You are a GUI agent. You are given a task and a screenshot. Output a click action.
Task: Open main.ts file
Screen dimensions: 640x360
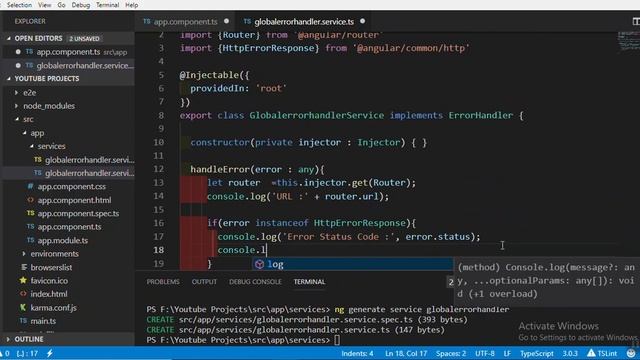click(43, 321)
